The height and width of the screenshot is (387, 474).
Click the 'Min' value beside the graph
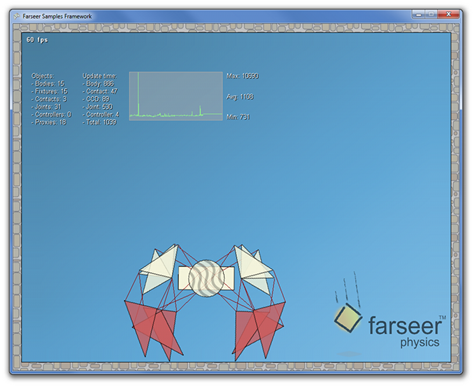[x=238, y=117]
